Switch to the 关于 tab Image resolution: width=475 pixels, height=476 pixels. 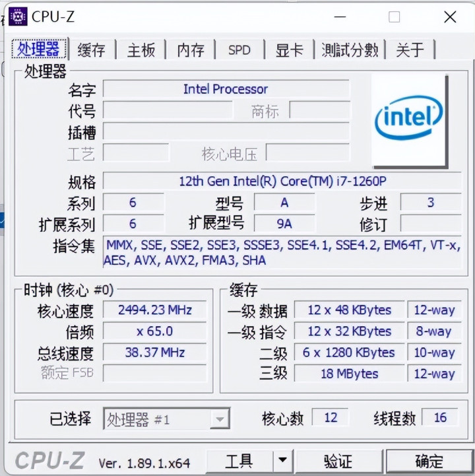(x=410, y=50)
